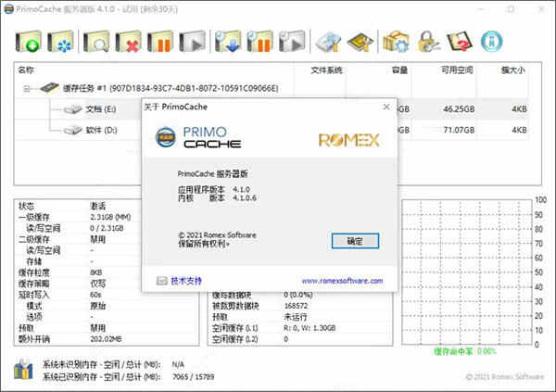Click the 文件系统 column header
This screenshot has width=556, height=392.
coord(326,70)
